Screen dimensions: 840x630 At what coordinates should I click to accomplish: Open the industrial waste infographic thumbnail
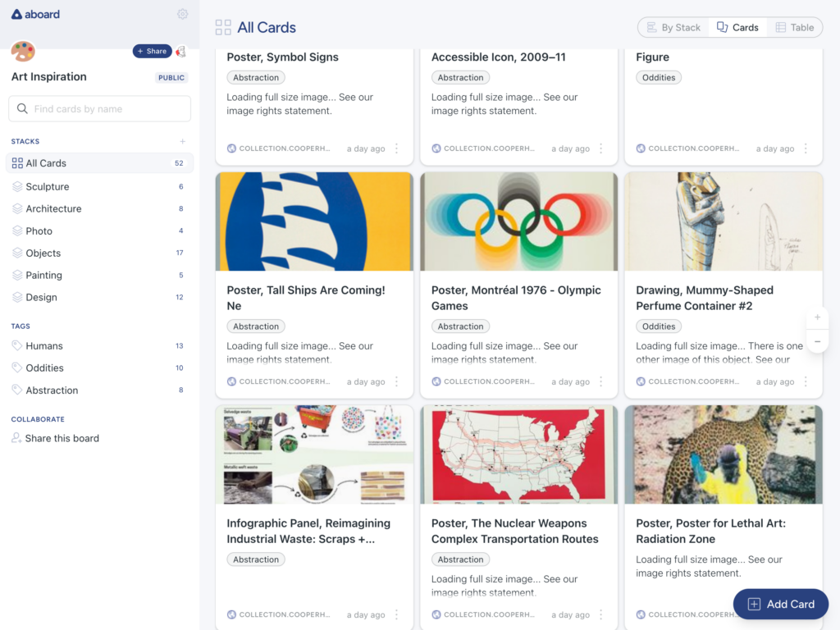pos(314,454)
